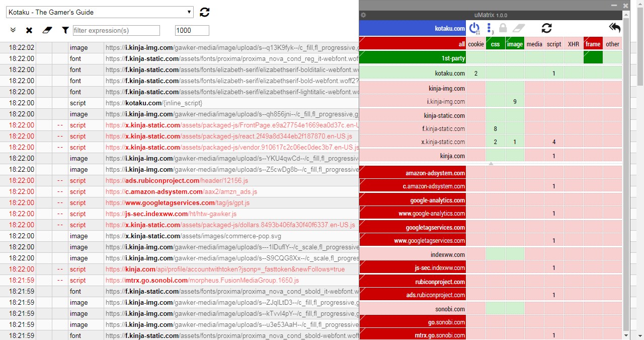
Task: Click x.kinja-static.com script cell showing 4
Action: tap(554, 142)
